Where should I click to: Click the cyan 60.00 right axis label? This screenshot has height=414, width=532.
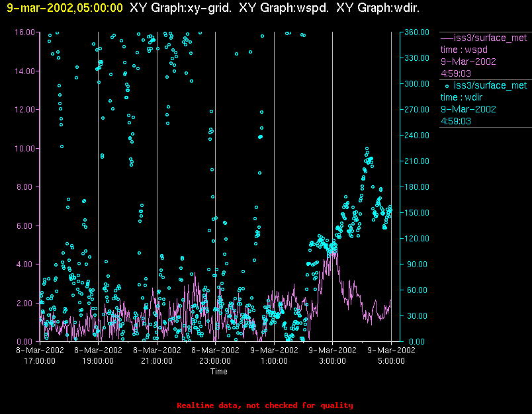[x=417, y=290]
